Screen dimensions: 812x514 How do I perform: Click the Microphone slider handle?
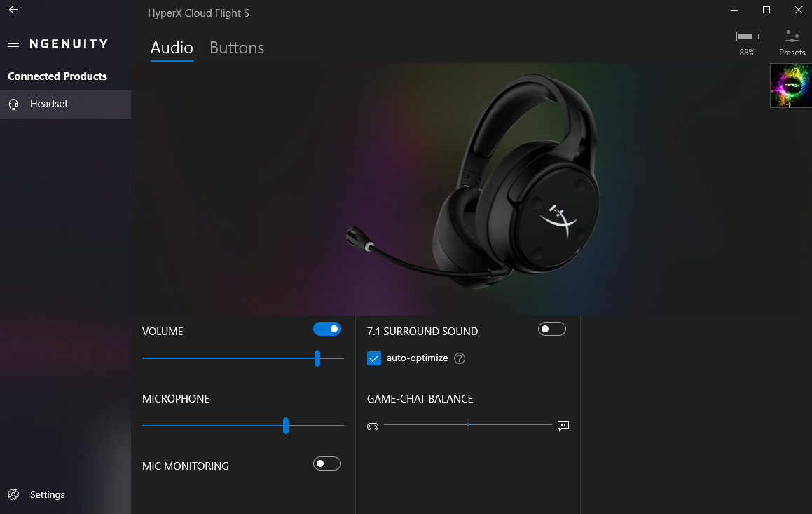tap(286, 426)
